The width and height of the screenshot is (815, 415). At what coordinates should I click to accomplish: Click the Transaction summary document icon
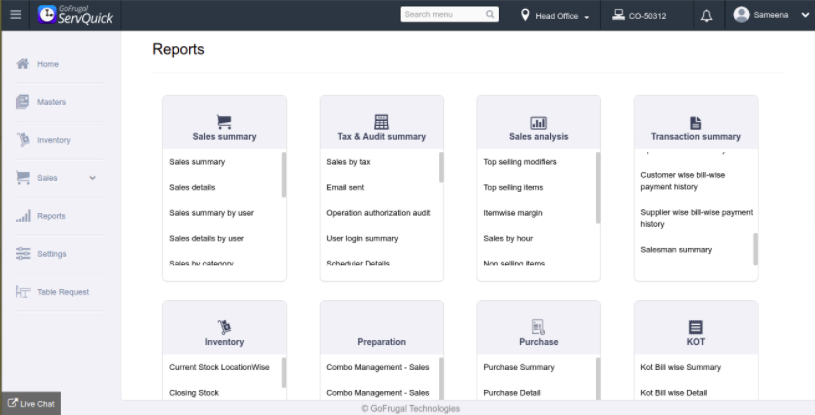tap(695, 121)
